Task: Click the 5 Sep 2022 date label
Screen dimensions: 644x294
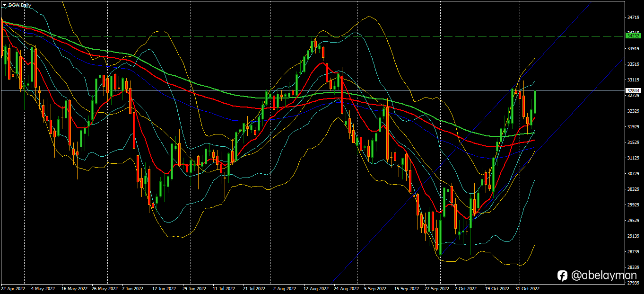Action: pyautogui.click(x=375, y=288)
